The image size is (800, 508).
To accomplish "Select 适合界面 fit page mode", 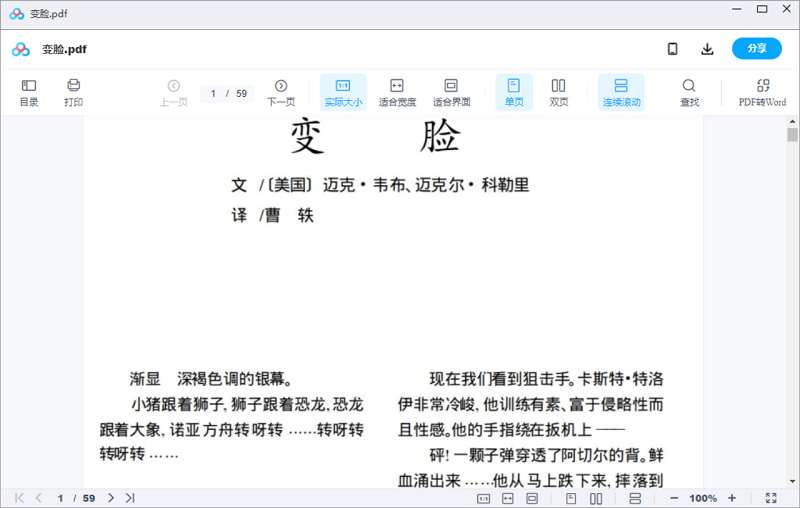I will point(451,92).
